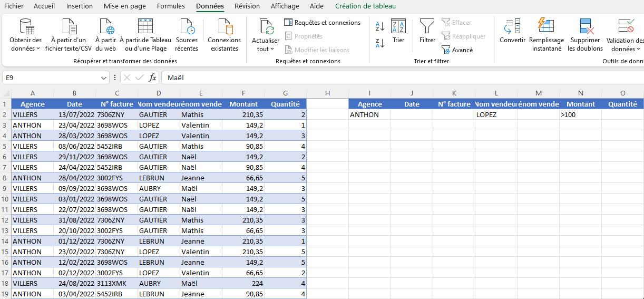Click Supprimer les doublons

[585, 35]
